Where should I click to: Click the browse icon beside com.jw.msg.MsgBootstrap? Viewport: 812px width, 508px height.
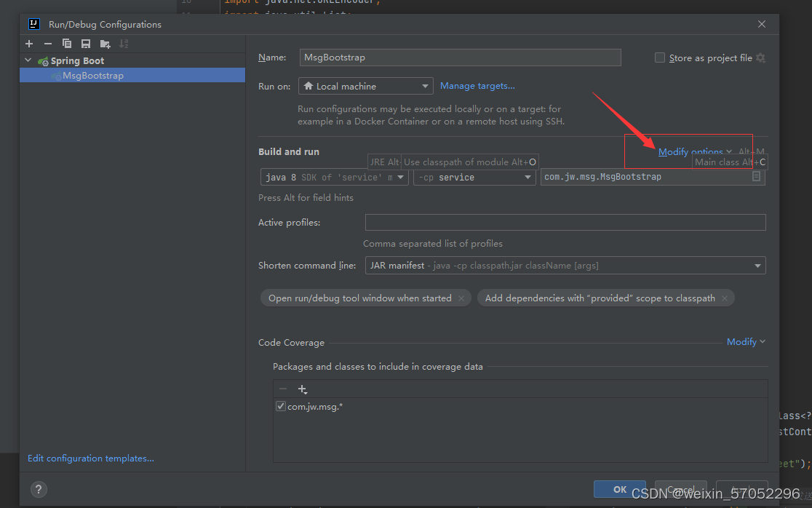pos(755,176)
